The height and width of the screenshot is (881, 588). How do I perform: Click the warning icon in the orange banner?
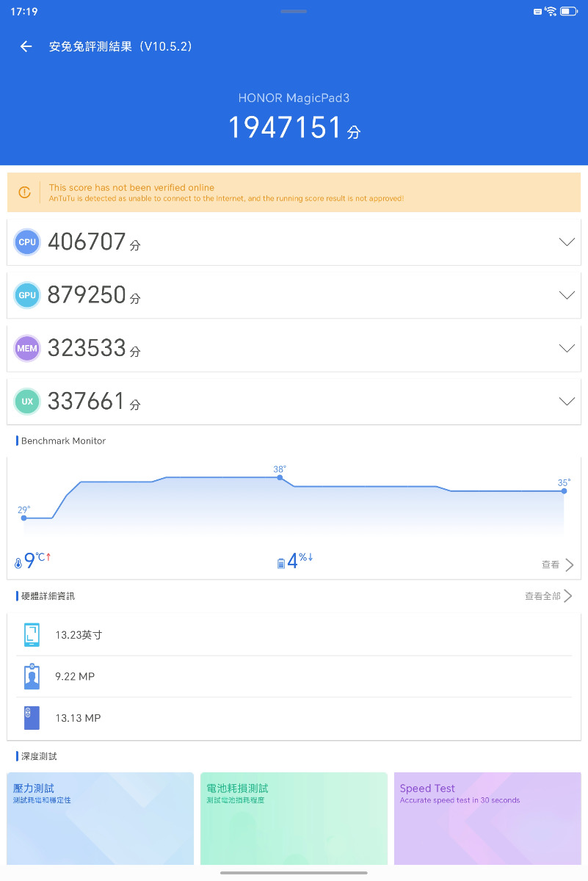click(25, 192)
